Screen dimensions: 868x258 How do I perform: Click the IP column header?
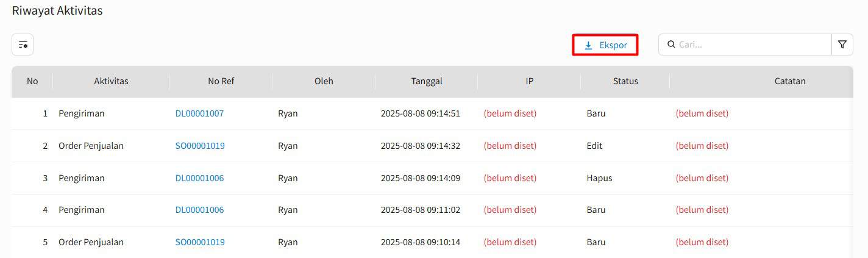point(529,81)
